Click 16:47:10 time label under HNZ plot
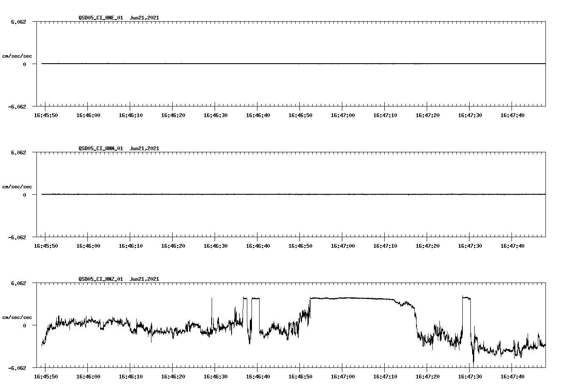Image resolution: width=576 pixels, height=392 pixels. click(x=385, y=377)
